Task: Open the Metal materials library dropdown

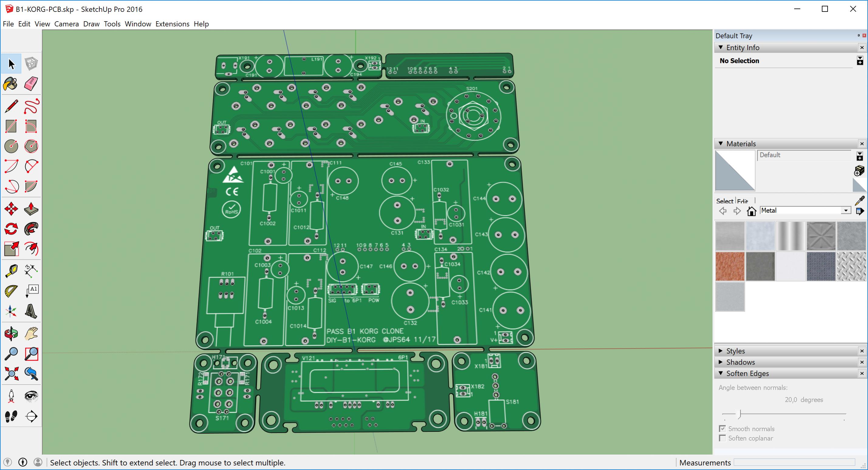Action: click(846, 210)
